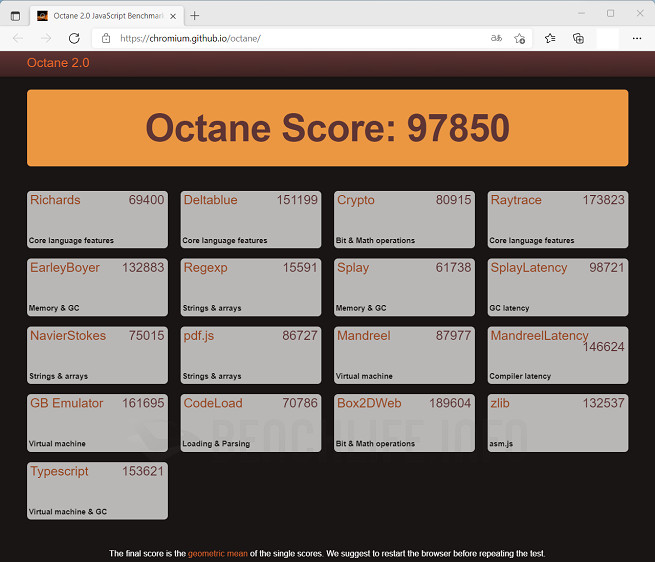This screenshot has width=655, height=562.
Task: Select the Regexp score 15591
Action: pyautogui.click(x=300, y=267)
